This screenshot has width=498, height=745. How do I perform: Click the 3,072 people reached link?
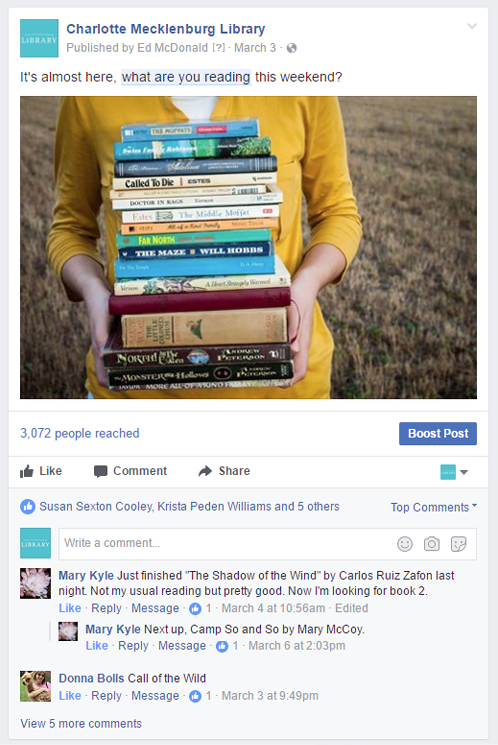80,433
